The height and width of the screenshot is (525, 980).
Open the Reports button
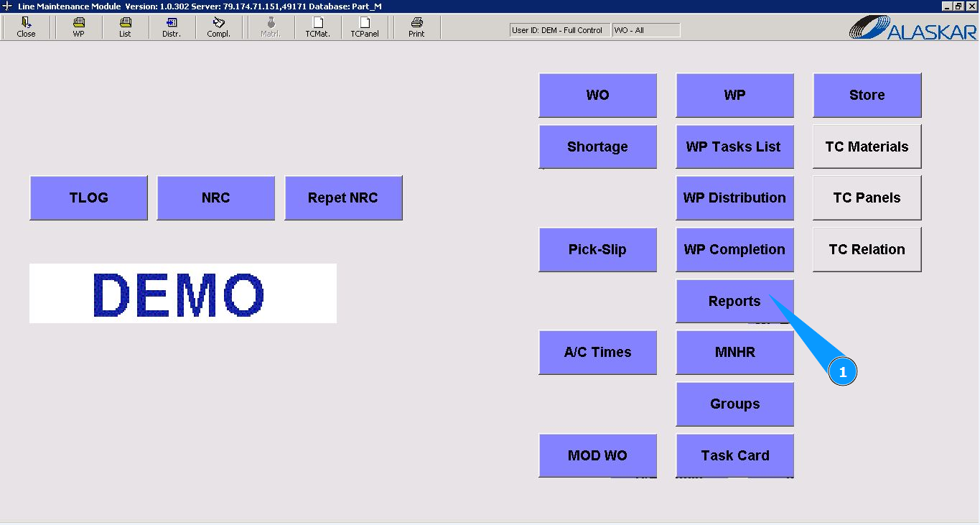click(734, 301)
